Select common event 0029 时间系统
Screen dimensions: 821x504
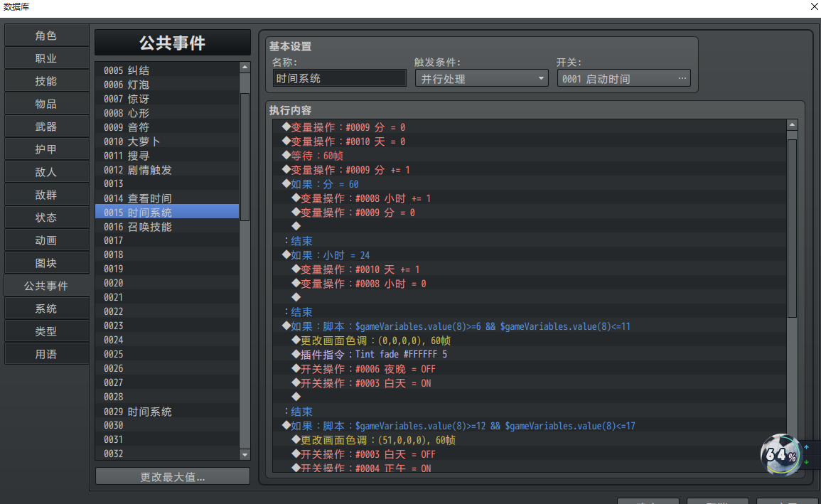[167, 412]
